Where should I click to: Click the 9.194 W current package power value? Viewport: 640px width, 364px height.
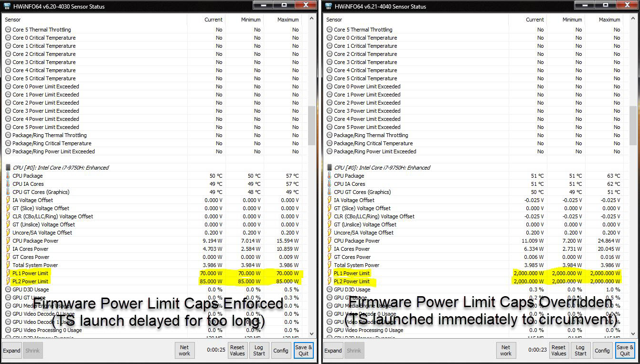pos(213,241)
